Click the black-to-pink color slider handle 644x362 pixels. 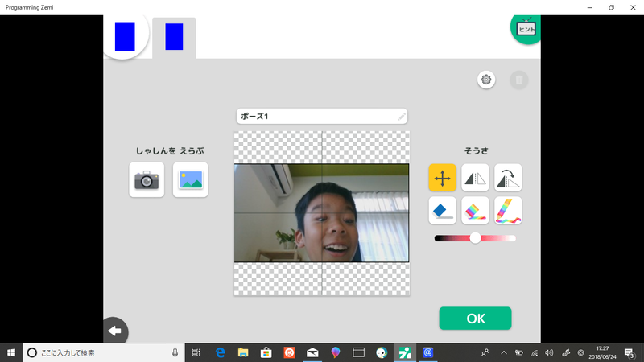475,238
